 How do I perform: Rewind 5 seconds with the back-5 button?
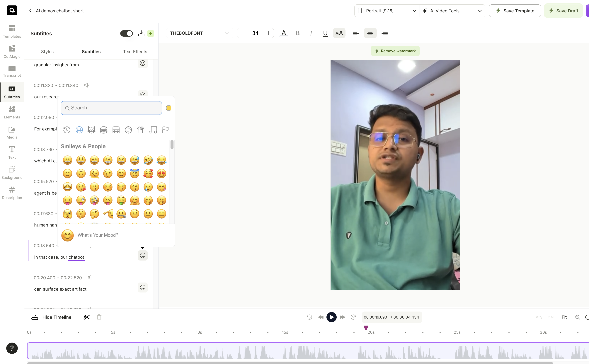point(309,317)
